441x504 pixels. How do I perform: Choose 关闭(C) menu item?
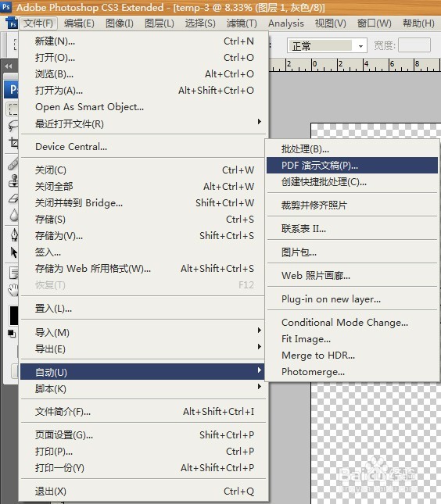pyautogui.click(x=143, y=170)
